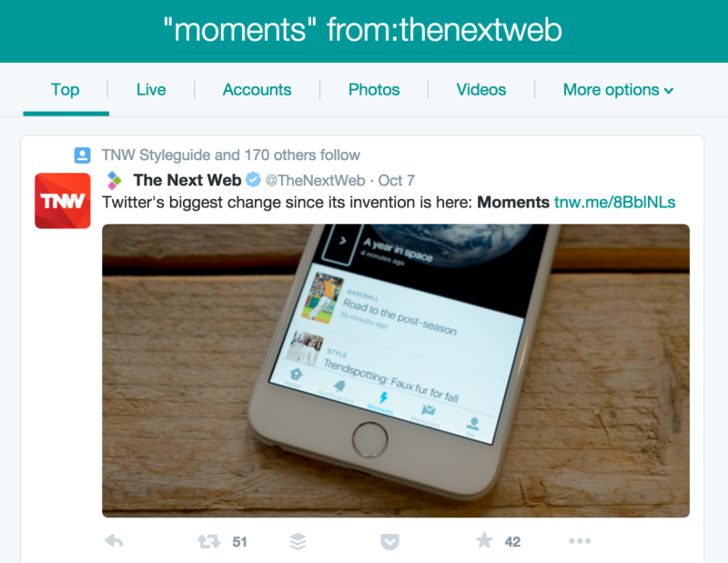Click the reply arrow icon
This screenshot has height=563, width=728.
[x=114, y=541]
